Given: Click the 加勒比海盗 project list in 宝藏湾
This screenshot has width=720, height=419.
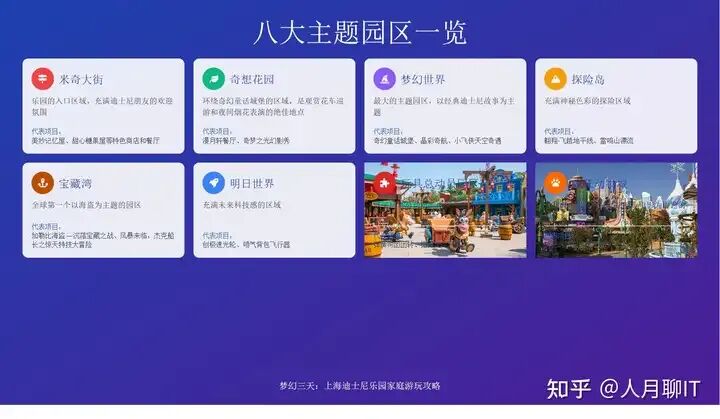Looking at the screenshot, I should coord(103,240).
